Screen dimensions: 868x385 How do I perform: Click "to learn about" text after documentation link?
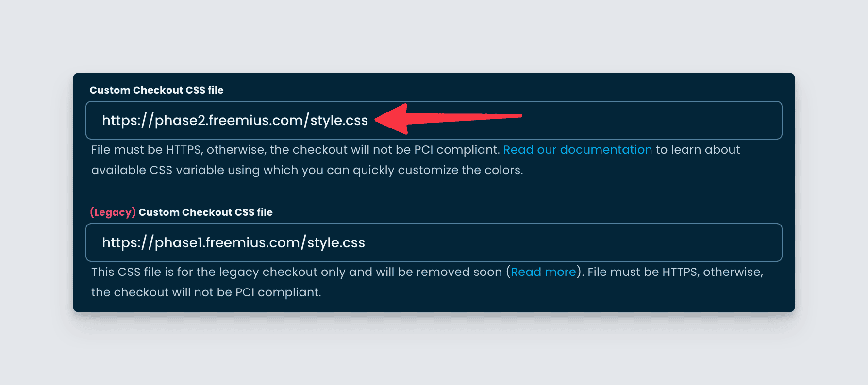(698, 150)
